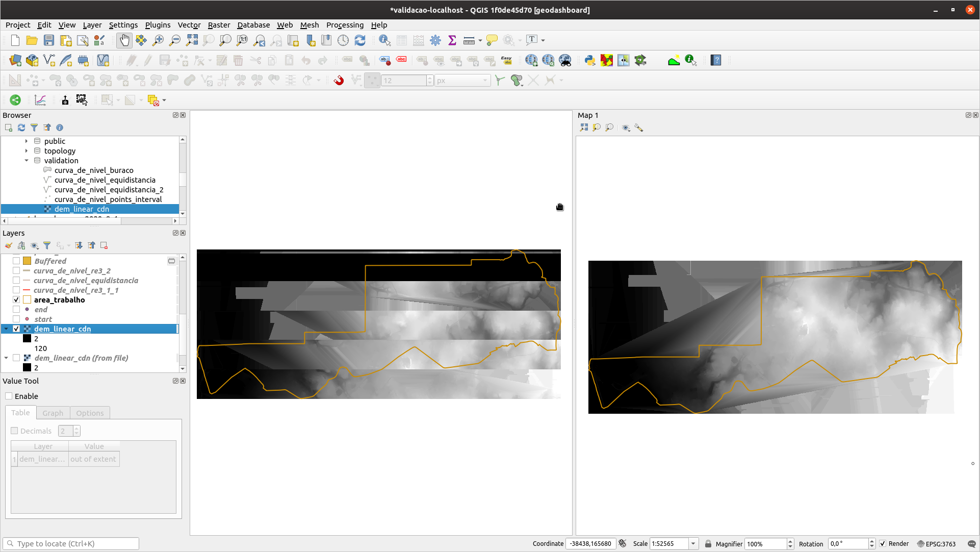Open the Identify Features tool

pos(384,40)
